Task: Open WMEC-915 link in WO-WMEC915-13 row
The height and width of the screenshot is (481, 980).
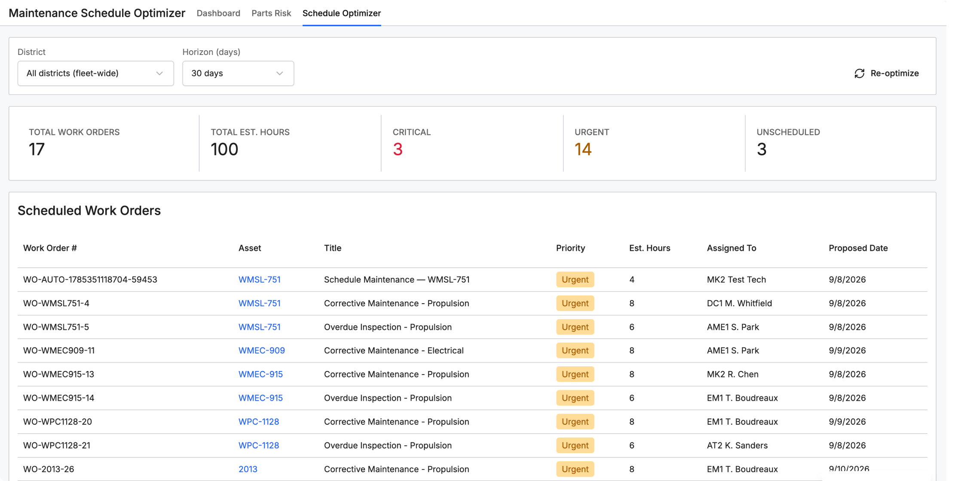Action: [x=260, y=374]
